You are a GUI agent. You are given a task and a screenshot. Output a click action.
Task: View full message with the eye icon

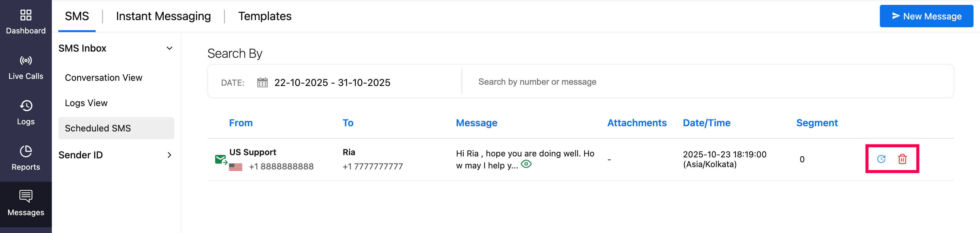(526, 164)
